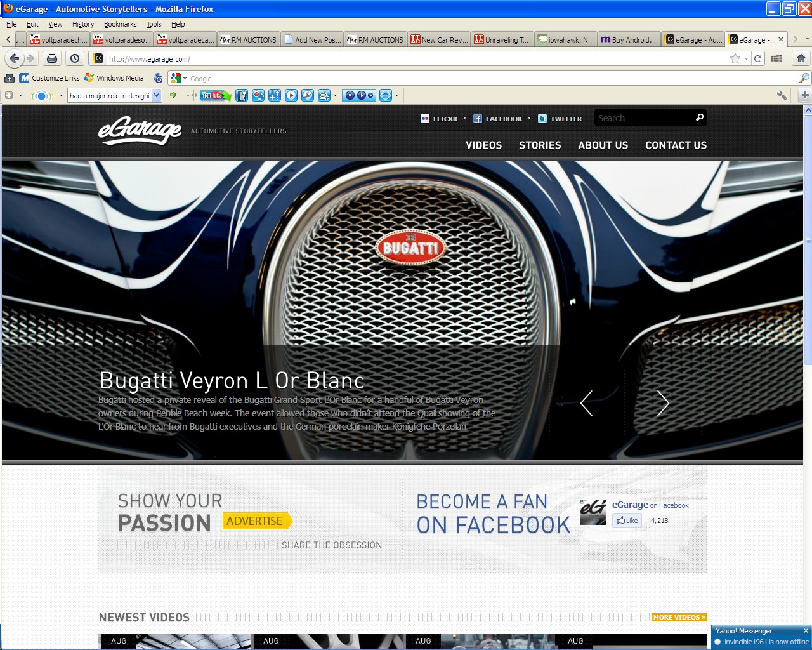Go to the ABOUT US page
The width and height of the screenshot is (812, 650).
603,145
